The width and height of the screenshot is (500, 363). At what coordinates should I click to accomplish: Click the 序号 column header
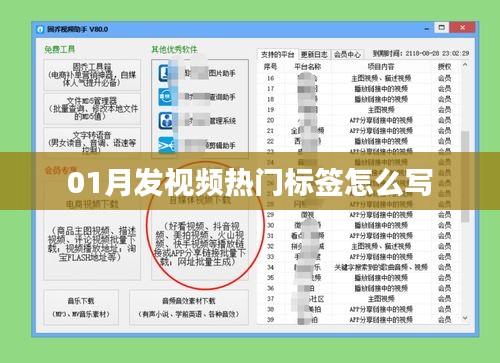(x=270, y=67)
